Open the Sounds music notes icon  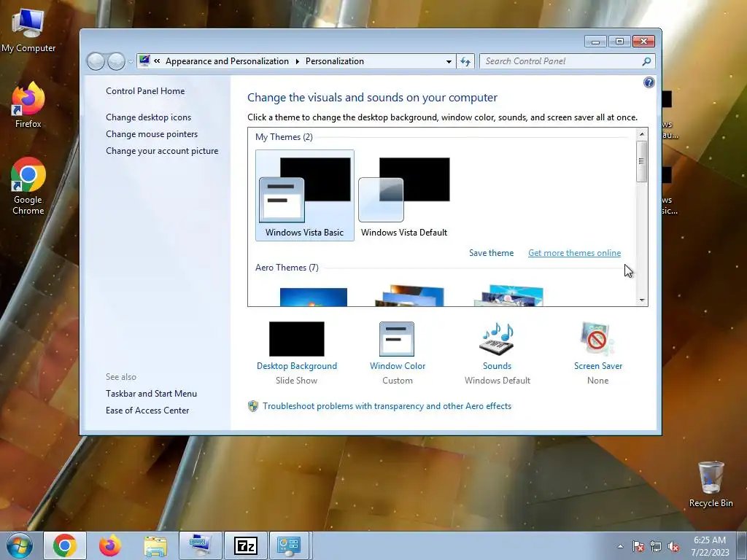point(497,339)
